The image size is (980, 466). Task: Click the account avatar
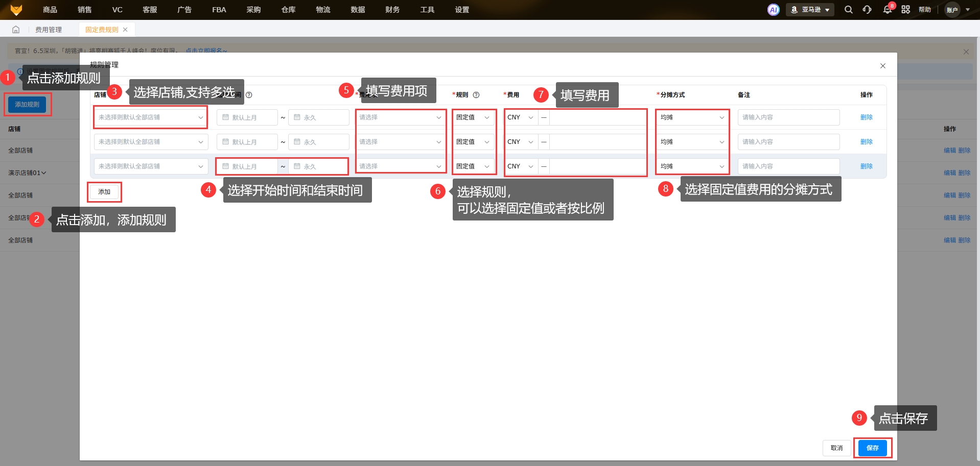click(x=952, y=10)
